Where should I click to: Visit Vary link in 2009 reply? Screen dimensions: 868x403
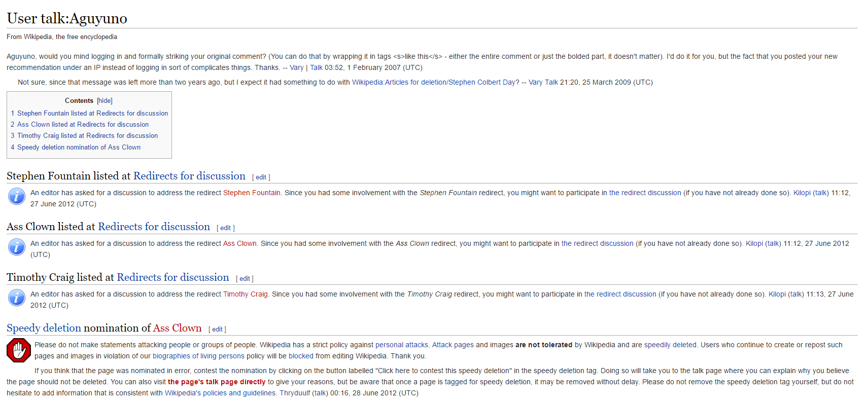pyautogui.click(x=536, y=82)
